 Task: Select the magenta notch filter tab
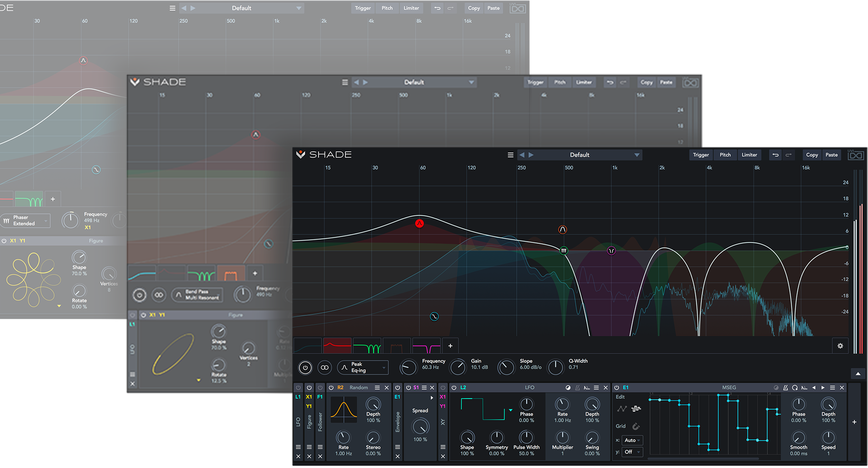[x=426, y=346]
